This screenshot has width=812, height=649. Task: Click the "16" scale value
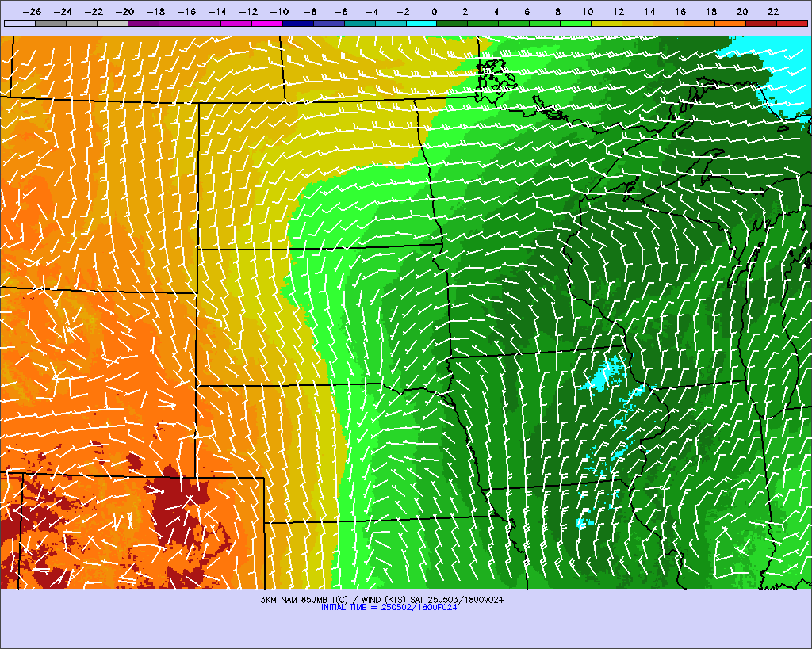pos(680,11)
